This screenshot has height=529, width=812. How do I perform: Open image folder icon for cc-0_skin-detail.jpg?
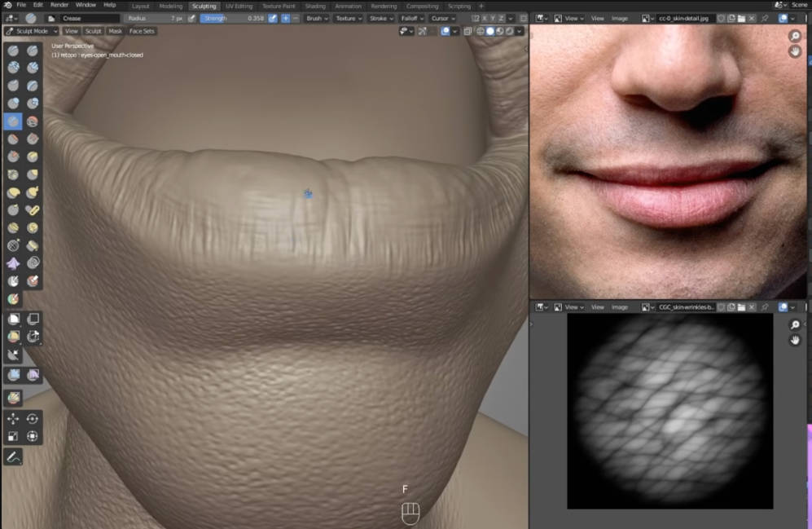[742, 18]
